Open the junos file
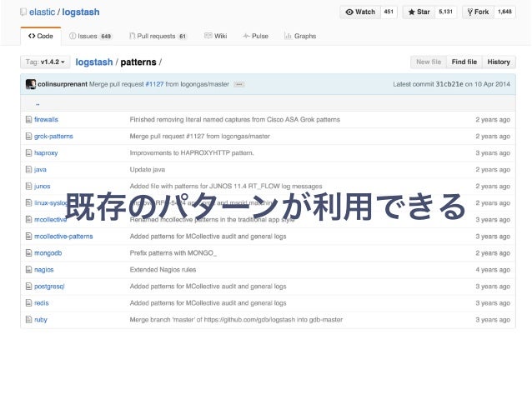Screen dimensions: 532x399 click(x=42, y=186)
